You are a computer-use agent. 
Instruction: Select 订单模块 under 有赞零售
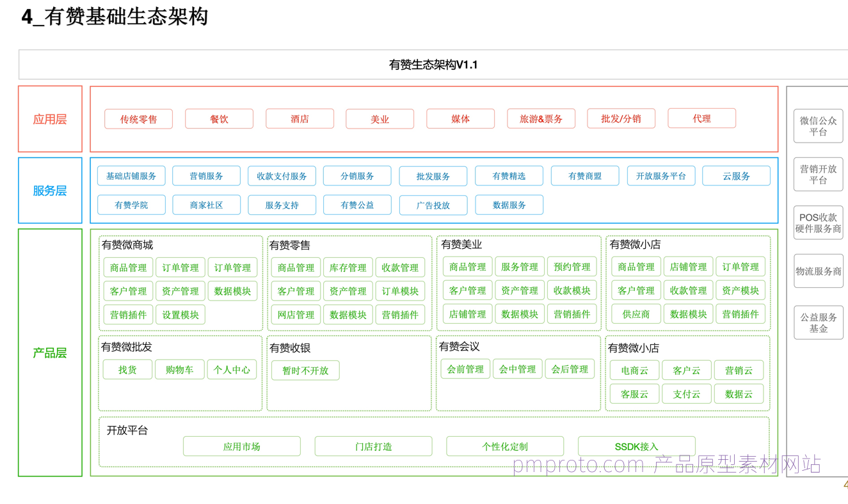(x=400, y=291)
